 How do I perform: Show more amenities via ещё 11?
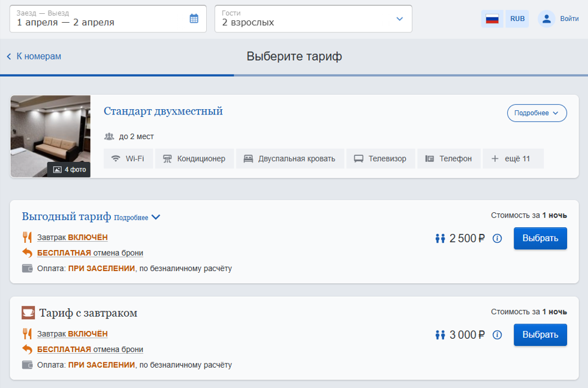(513, 159)
